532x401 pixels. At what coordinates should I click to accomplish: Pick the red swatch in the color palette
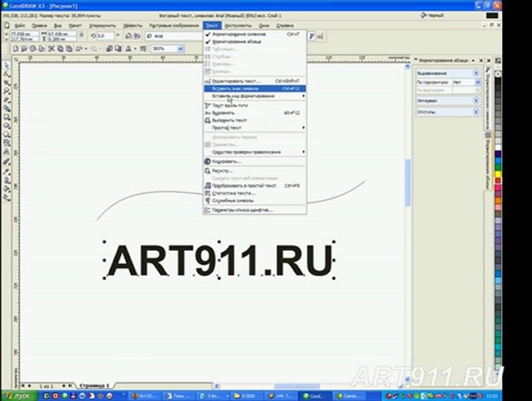497,180
